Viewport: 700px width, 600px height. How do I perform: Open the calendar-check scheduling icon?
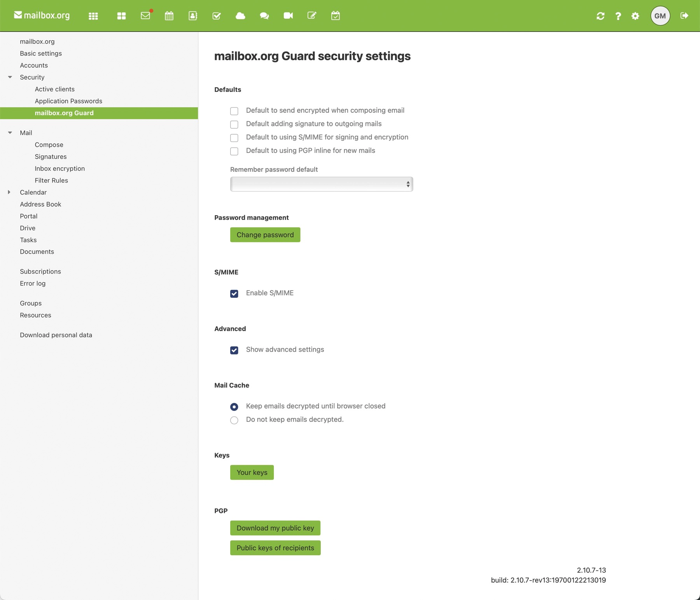click(x=336, y=16)
